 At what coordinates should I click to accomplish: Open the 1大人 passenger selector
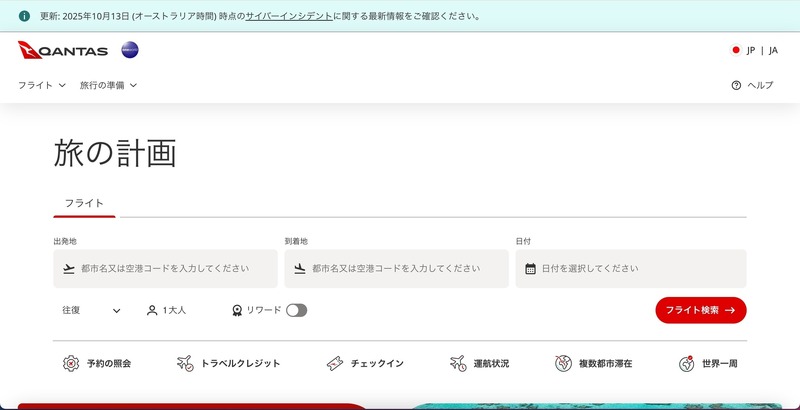pyautogui.click(x=166, y=310)
